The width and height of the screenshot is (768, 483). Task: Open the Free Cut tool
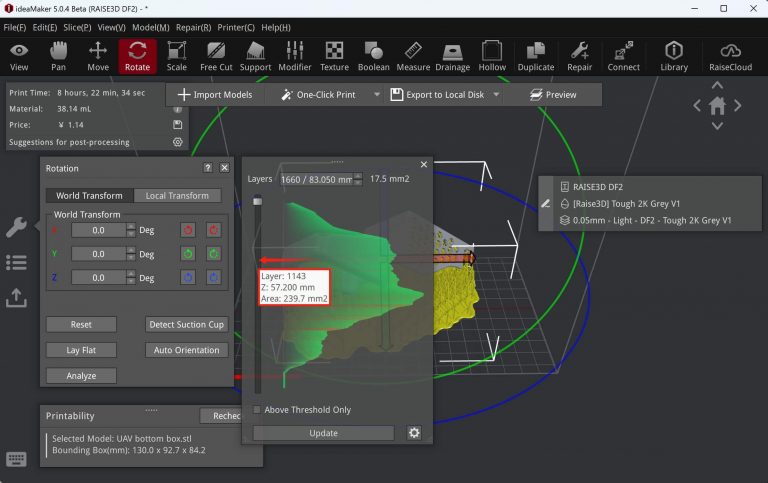tap(216, 57)
